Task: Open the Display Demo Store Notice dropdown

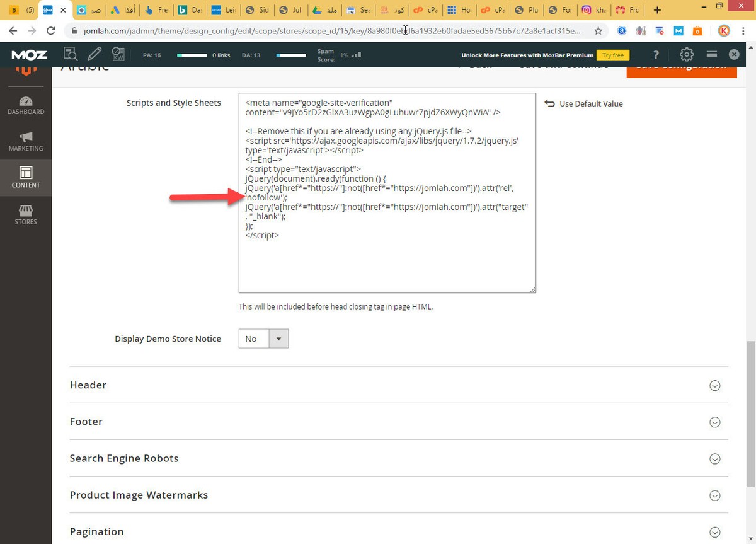Action: (x=263, y=339)
